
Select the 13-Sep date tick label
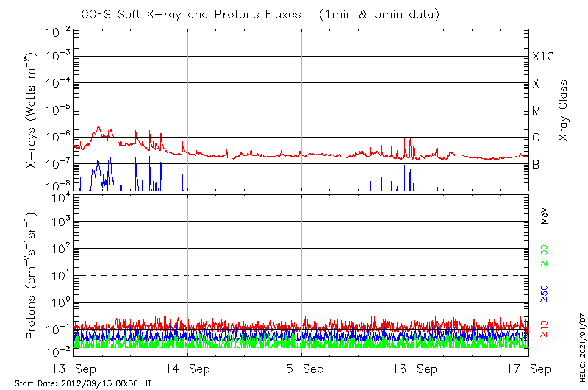[x=74, y=370]
